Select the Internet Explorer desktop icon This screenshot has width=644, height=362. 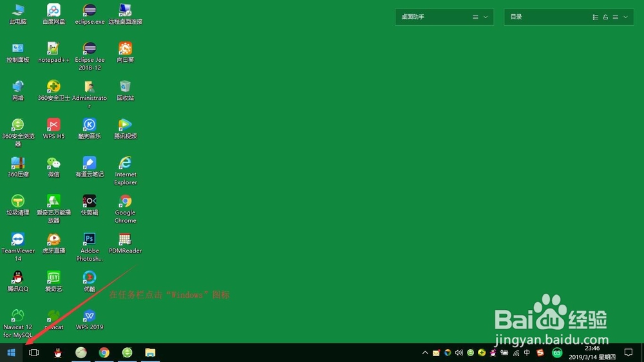126,171
